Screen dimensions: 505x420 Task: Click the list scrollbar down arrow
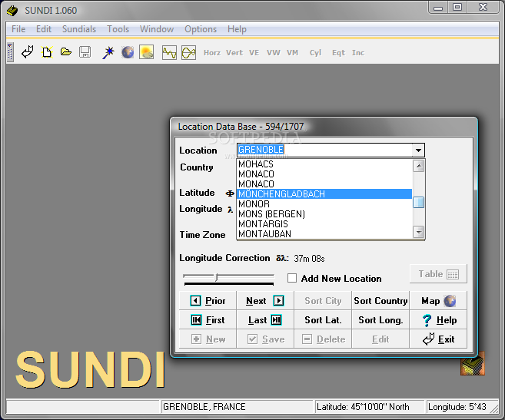[418, 232]
